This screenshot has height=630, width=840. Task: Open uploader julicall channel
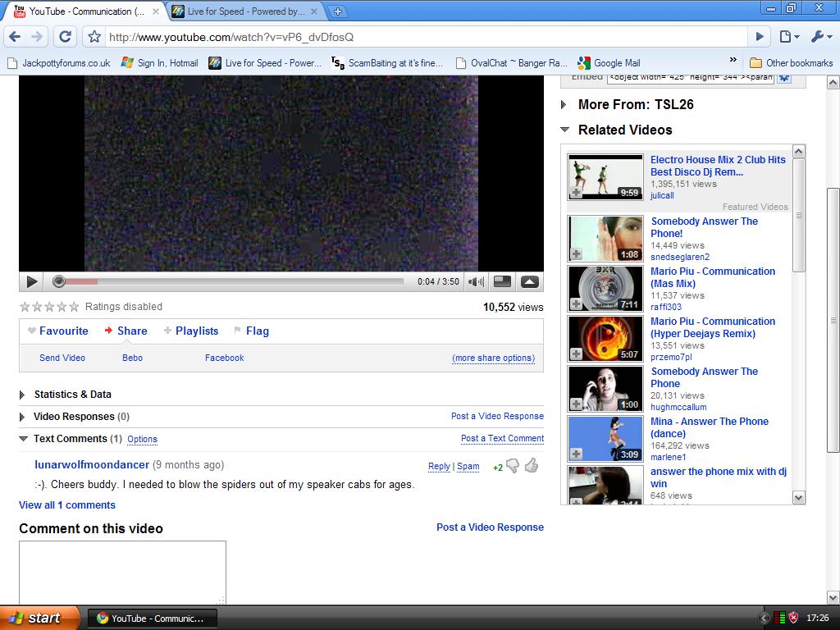(662, 195)
